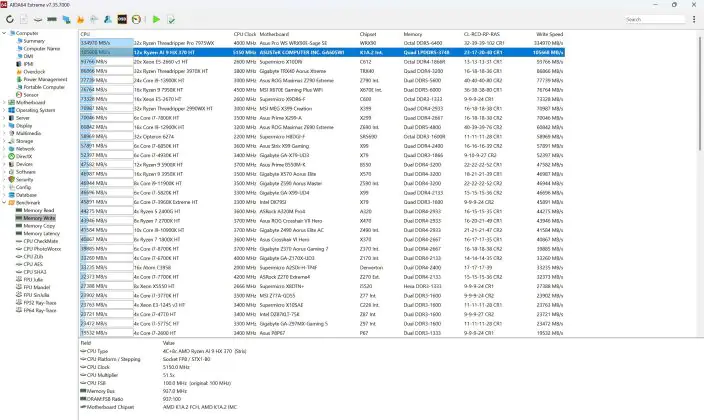Expand the Storage tree node
This screenshot has width=704, height=420.
pos(4,141)
